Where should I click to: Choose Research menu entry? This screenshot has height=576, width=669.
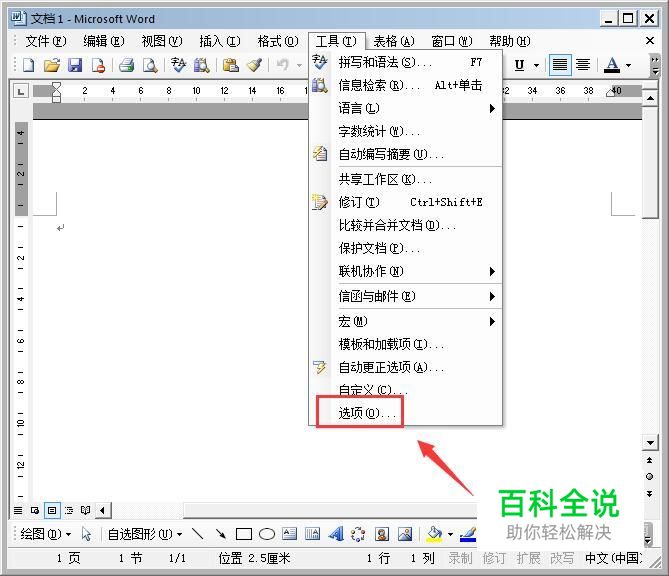click(x=405, y=85)
